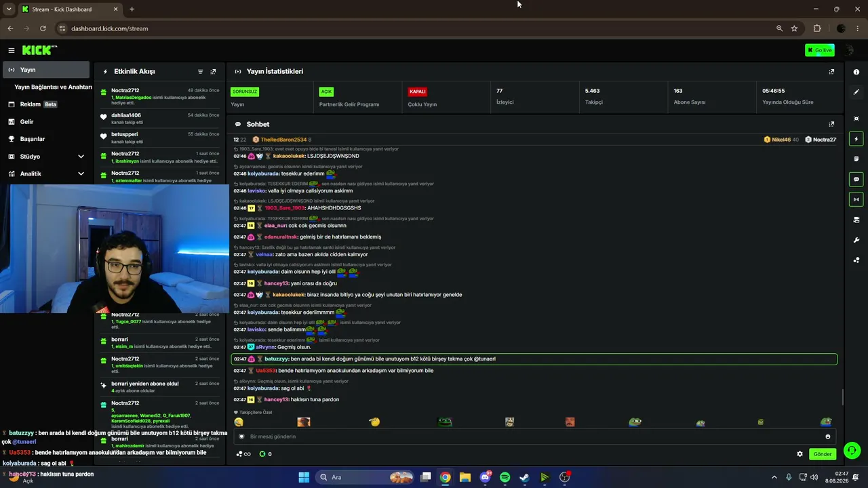Open the wrench tools icon in the right sidebar
Viewport: 868px width, 488px height.
point(856,240)
